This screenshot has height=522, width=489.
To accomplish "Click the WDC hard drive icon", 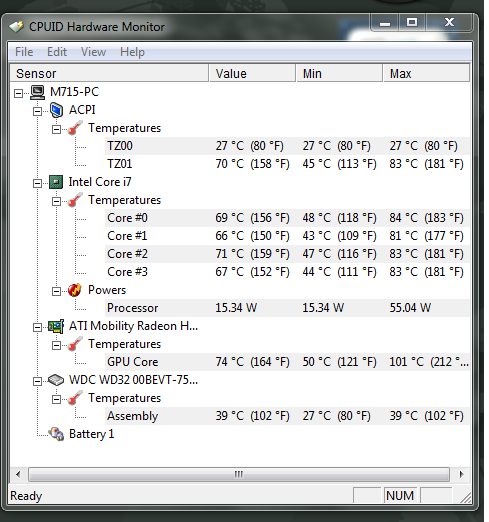I will click(x=56, y=380).
